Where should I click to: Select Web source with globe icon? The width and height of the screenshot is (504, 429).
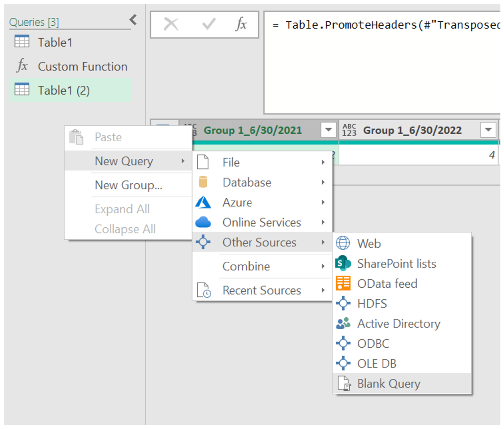(369, 244)
